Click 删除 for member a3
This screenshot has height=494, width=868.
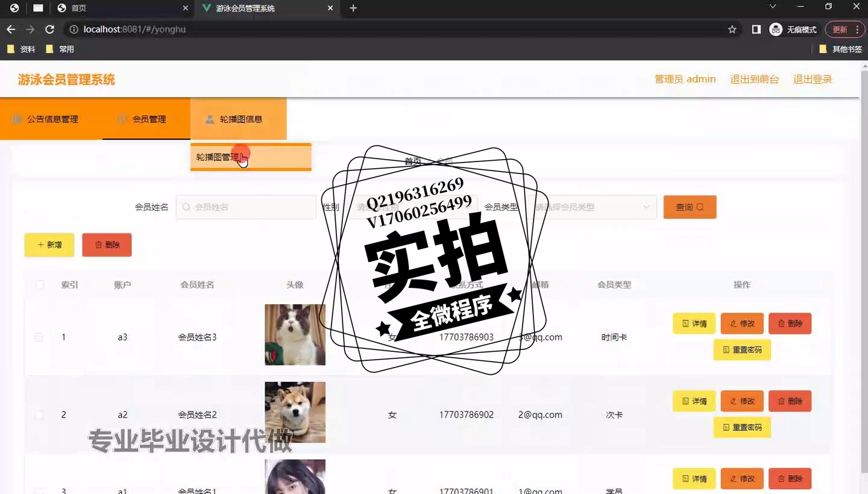coord(790,324)
